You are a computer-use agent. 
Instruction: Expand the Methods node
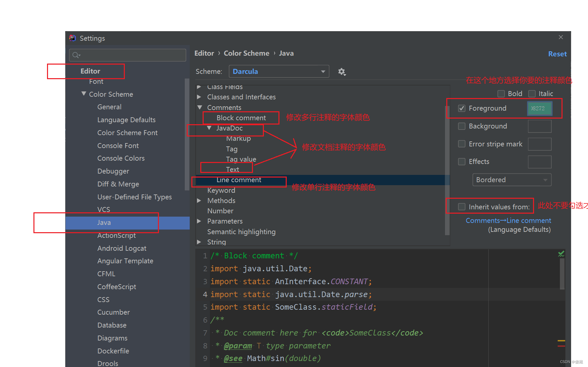coord(199,201)
